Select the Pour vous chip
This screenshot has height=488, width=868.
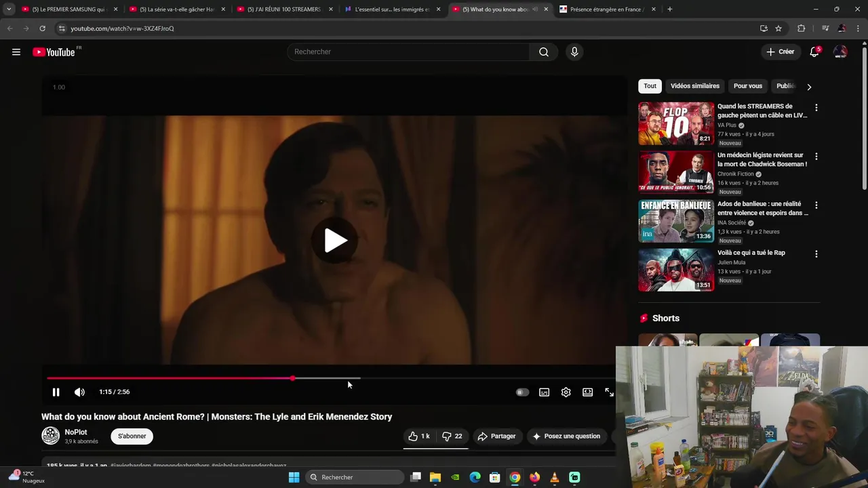coord(748,86)
